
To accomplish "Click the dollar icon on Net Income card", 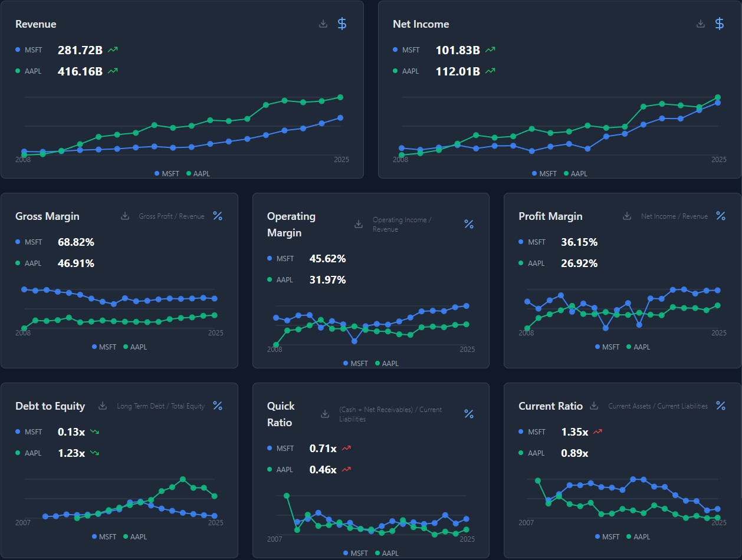I will 720,24.
